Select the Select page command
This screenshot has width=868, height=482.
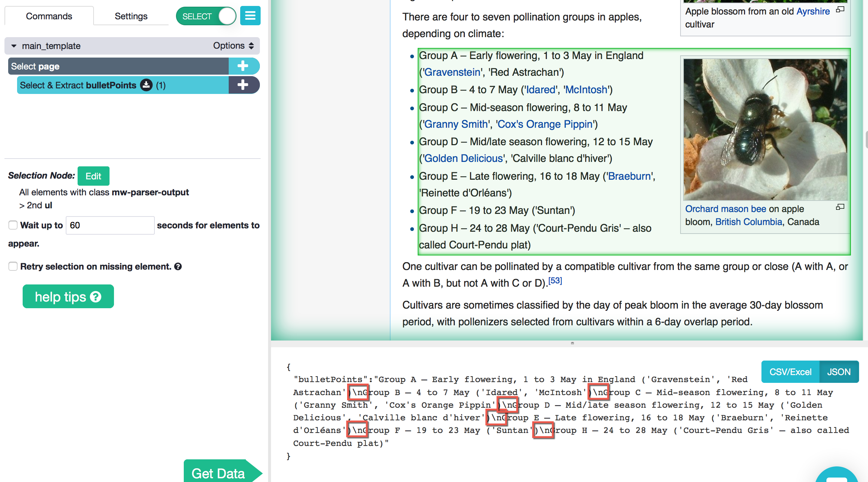(118, 66)
